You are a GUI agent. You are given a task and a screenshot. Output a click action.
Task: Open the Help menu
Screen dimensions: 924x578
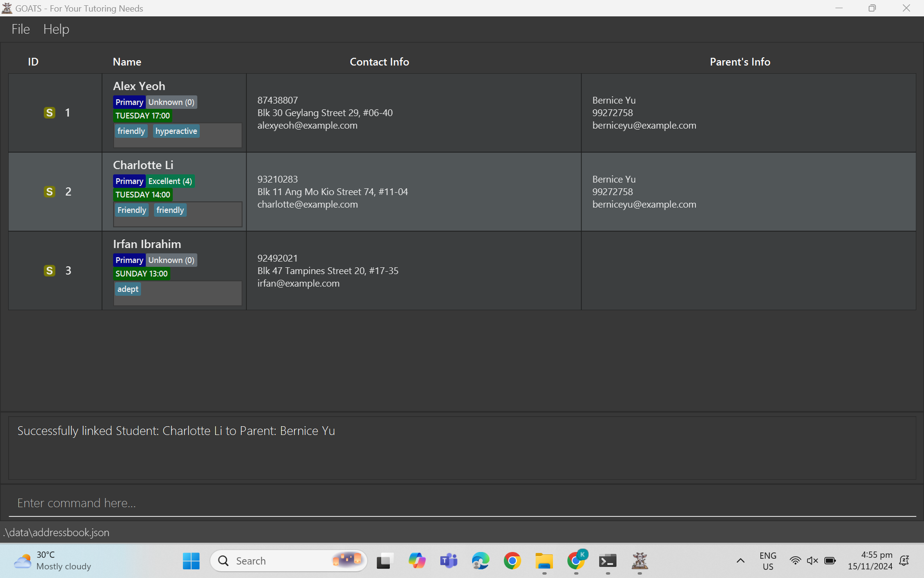click(56, 29)
